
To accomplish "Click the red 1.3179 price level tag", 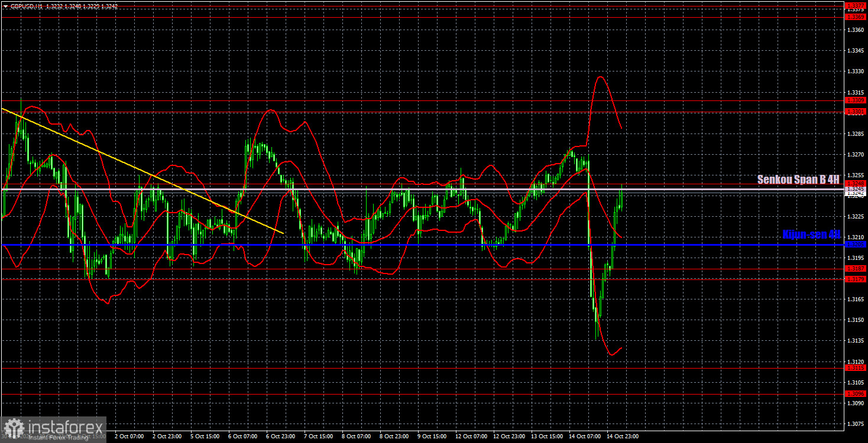I will coord(856,279).
